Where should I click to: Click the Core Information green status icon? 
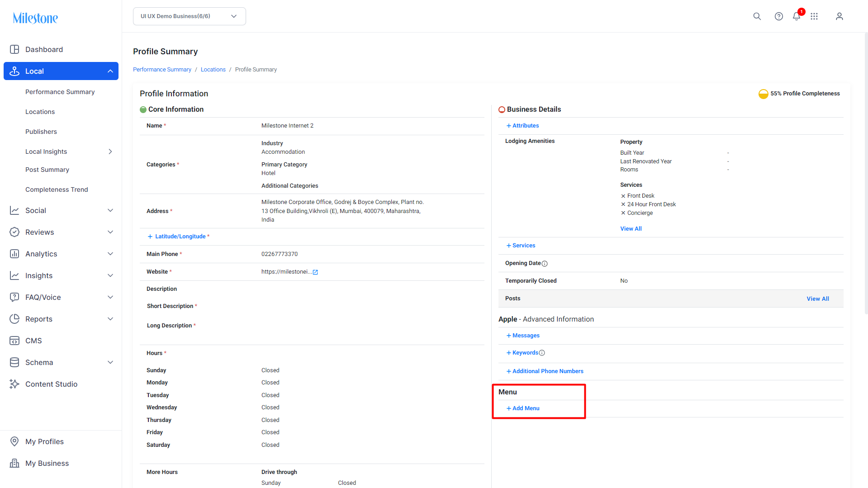click(143, 109)
